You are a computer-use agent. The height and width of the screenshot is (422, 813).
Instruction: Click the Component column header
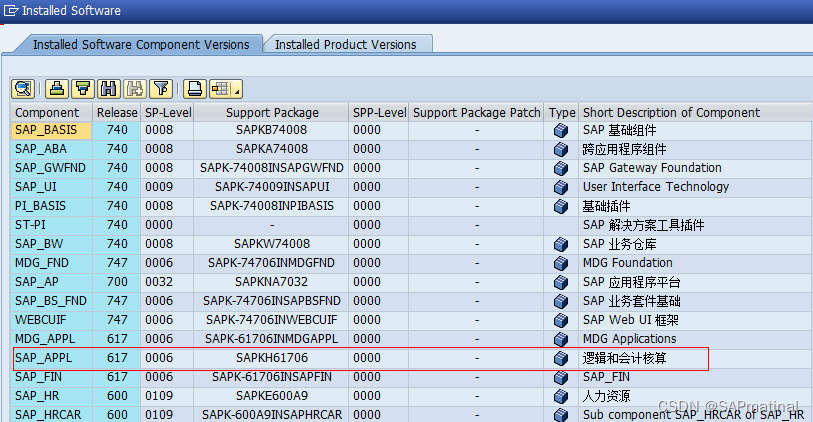[51, 112]
